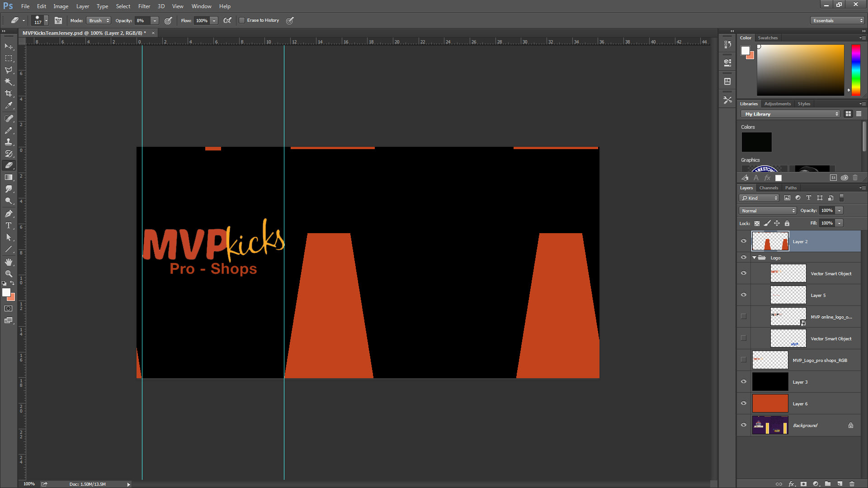868x488 pixels.
Task: Select the History Brush tool
Action: coord(9,154)
